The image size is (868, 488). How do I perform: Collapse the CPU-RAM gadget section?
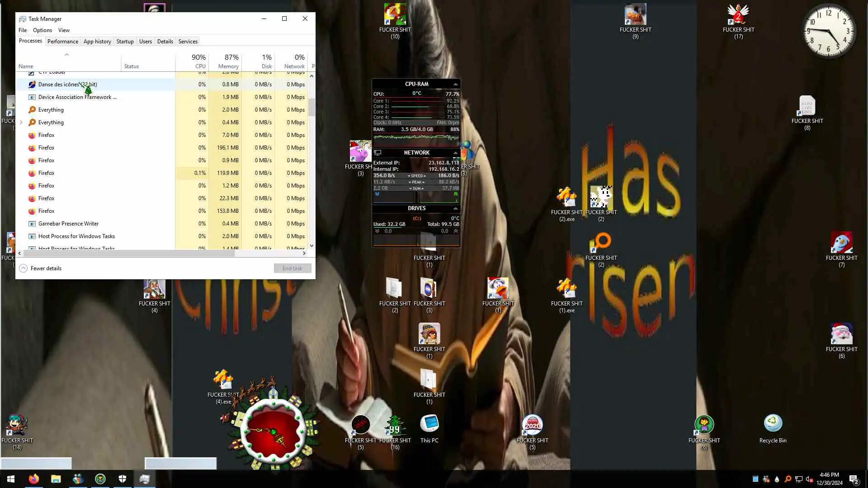455,84
